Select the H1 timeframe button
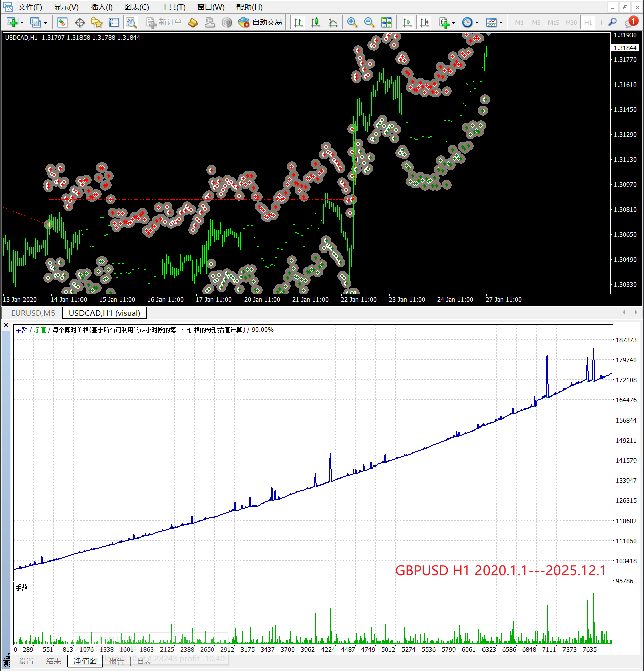The width and height of the screenshot is (644, 671). [x=588, y=23]
